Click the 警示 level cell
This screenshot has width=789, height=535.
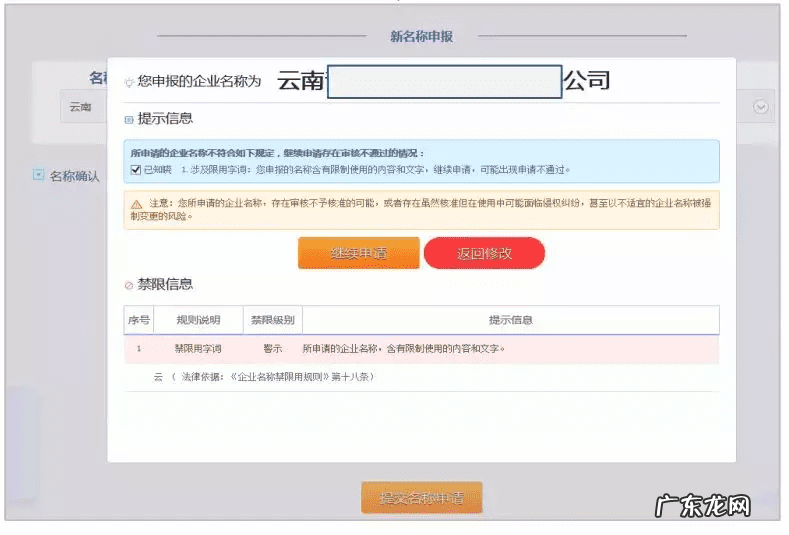[274, 350]
